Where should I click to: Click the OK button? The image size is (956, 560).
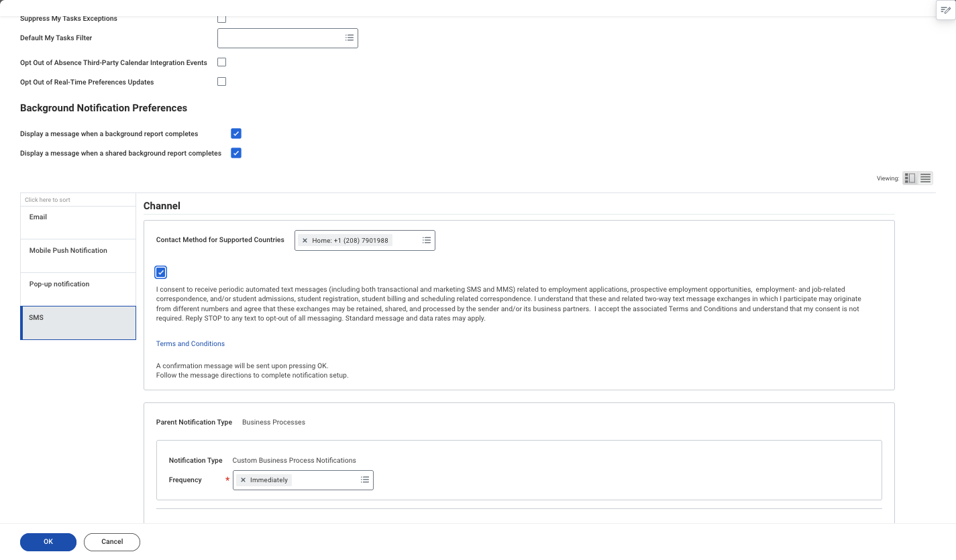pos(48,542)
